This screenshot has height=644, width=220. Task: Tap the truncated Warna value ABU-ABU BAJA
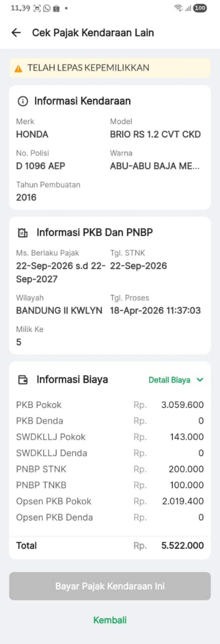point(155,166)
